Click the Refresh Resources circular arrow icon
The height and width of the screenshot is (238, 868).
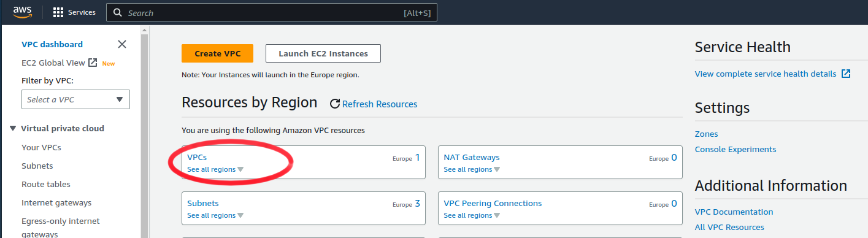point(335,104)
